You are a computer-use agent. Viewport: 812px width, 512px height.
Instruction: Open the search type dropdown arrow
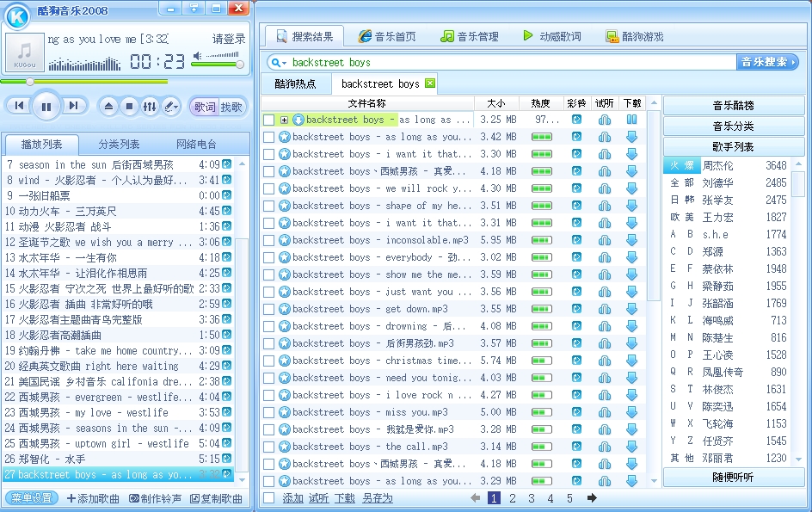click(285, 63)
